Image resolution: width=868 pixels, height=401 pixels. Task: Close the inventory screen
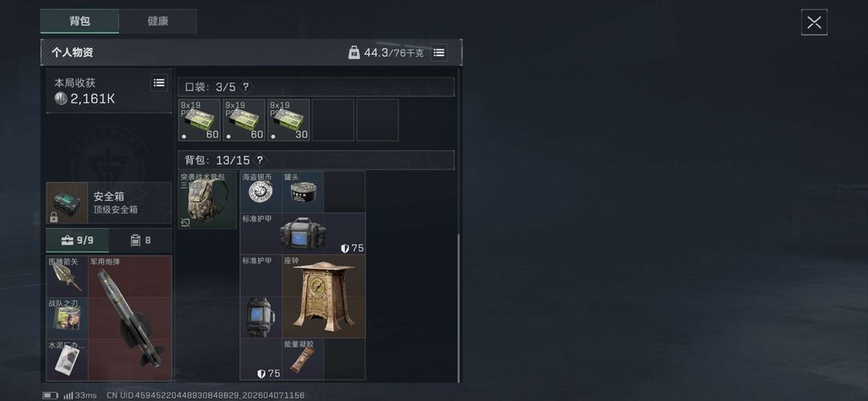click(x=814, y=23)
